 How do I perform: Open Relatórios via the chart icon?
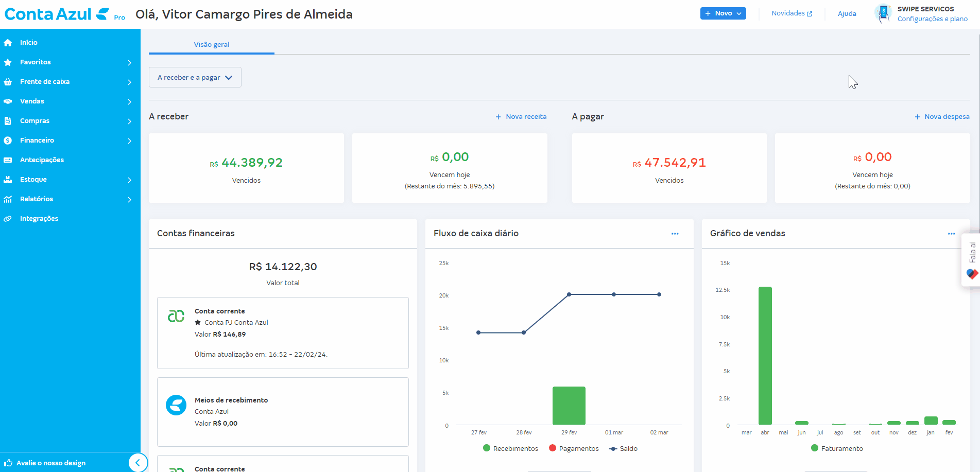coord(8,199)
